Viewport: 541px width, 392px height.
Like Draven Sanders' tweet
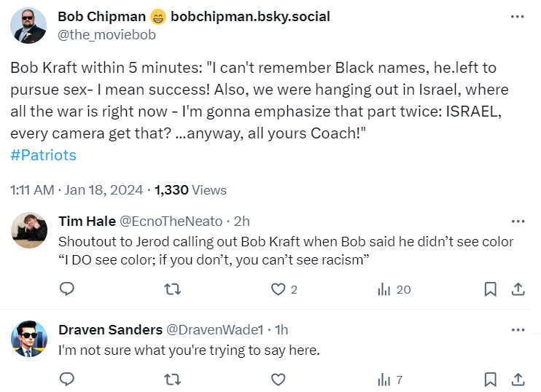coord(278,379)
